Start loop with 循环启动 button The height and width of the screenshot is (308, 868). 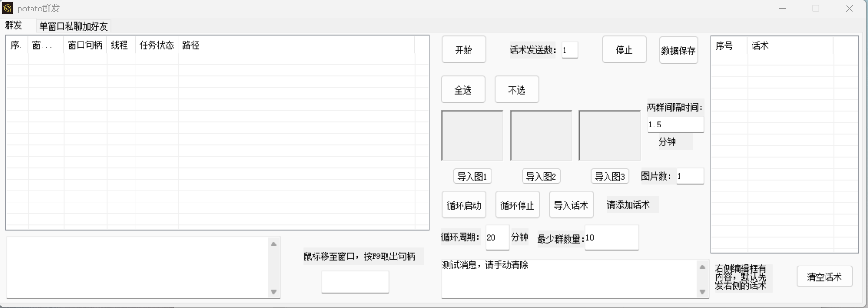[x=464, y=205]
